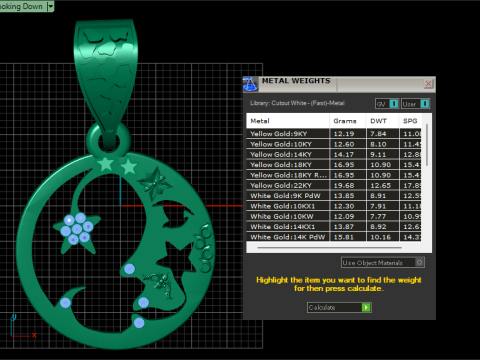Image resolution: width=480 pixels, height=360 pixels.
Task: Click the green arrow on Calculate
Action: click(366, 307)
